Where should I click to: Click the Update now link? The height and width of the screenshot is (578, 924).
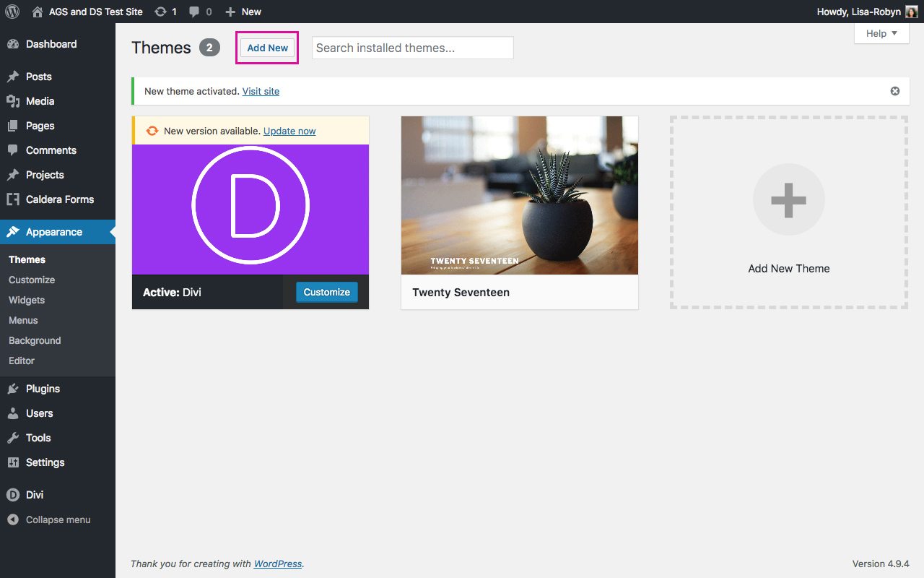(x=289, y=131)
